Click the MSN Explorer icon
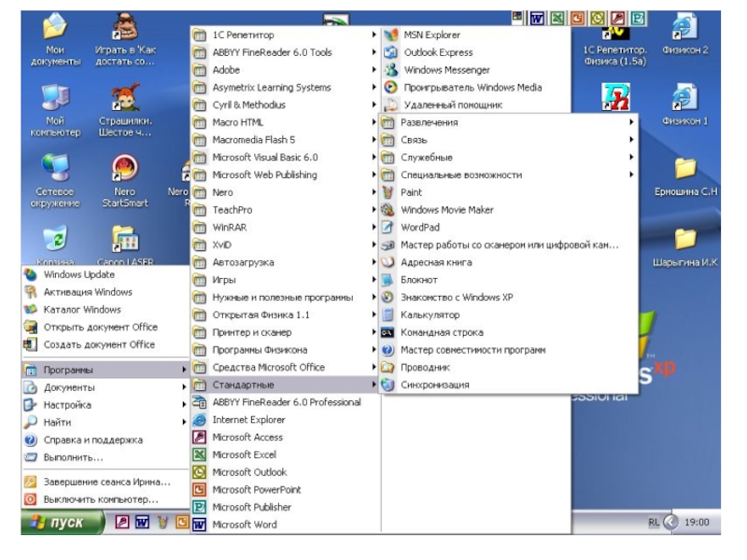The width and height of the screenshot is (747, 560). pyautogui.click(x=391, y=35)
